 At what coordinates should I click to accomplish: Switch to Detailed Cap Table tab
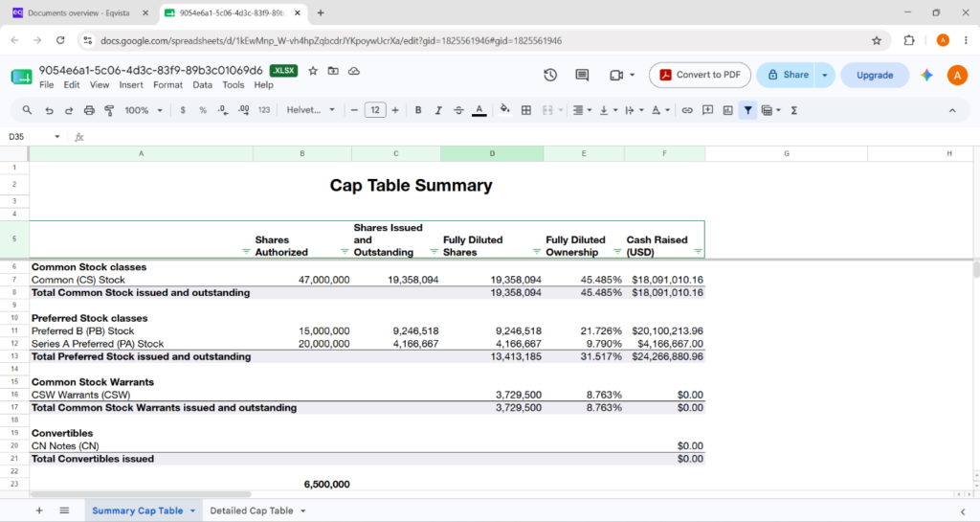click(x=257, y=511)
